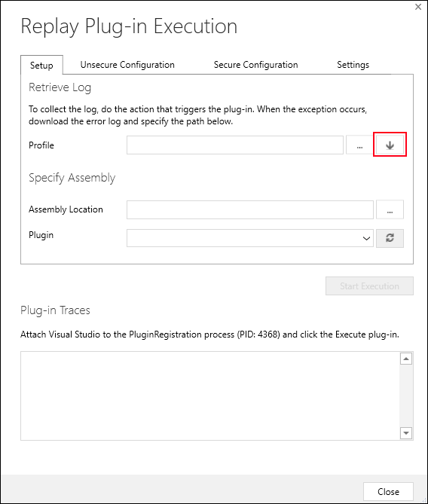The width and height of the screenshot is (428, 504).
Task: Click the download profile arrow icon
Action: 390,145
